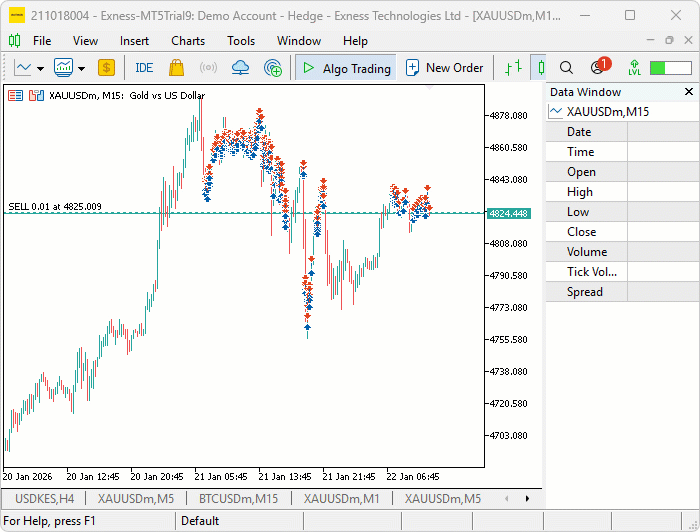
Task: Open the Help menu
Action: tap(355, 41)
